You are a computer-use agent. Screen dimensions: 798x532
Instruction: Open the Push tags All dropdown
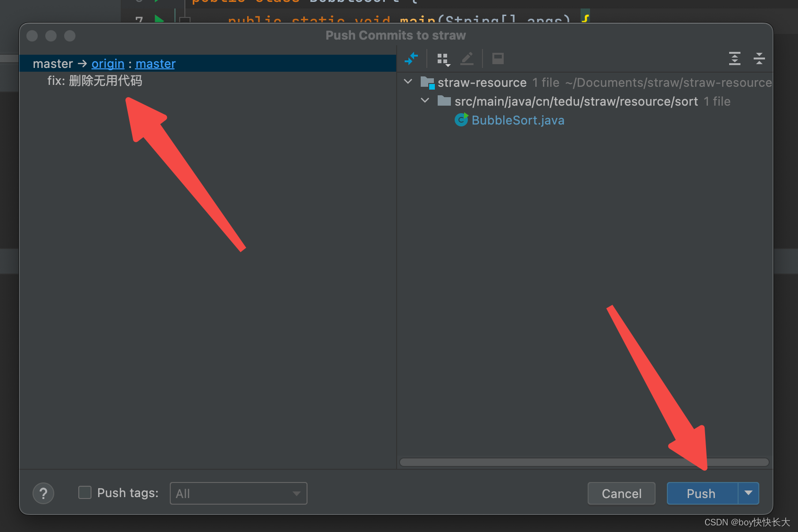[239, 493]
